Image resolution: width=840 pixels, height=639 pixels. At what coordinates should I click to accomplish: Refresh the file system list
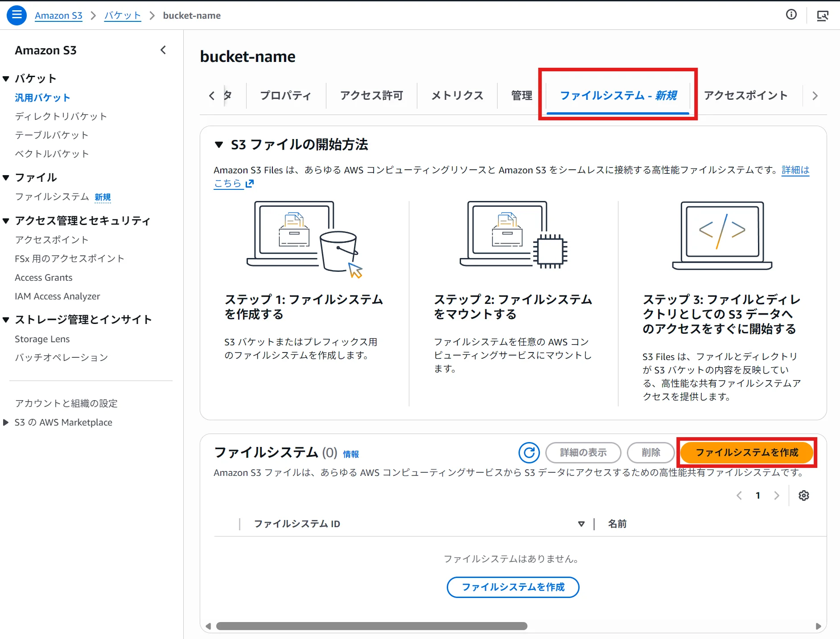[x=529, y=453]
